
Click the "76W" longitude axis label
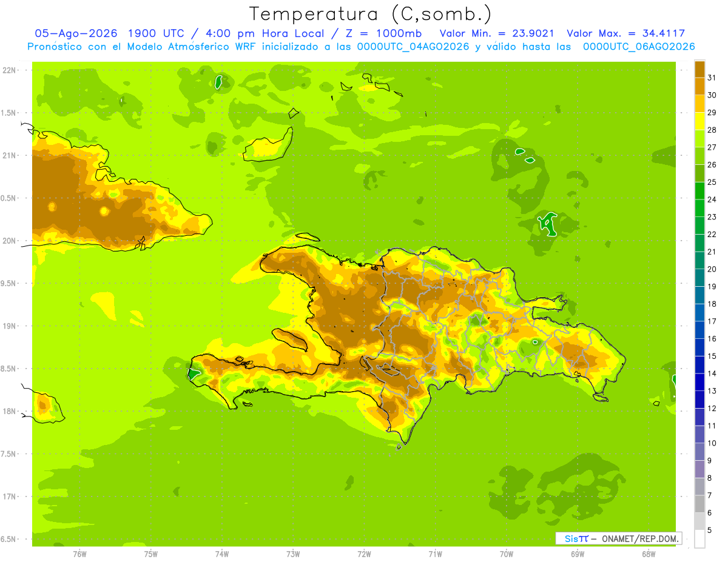pos(79,554)
